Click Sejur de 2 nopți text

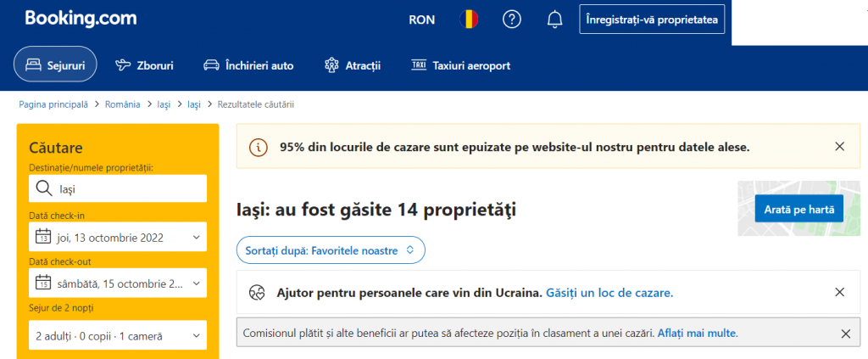60,308
